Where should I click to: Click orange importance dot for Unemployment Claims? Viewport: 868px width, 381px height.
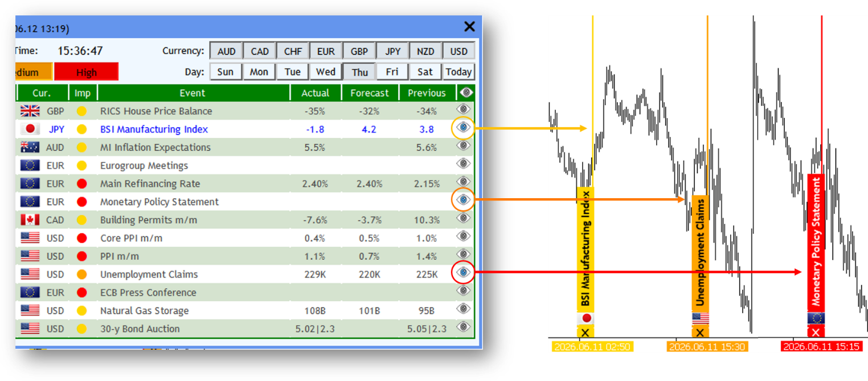(82, 275)
